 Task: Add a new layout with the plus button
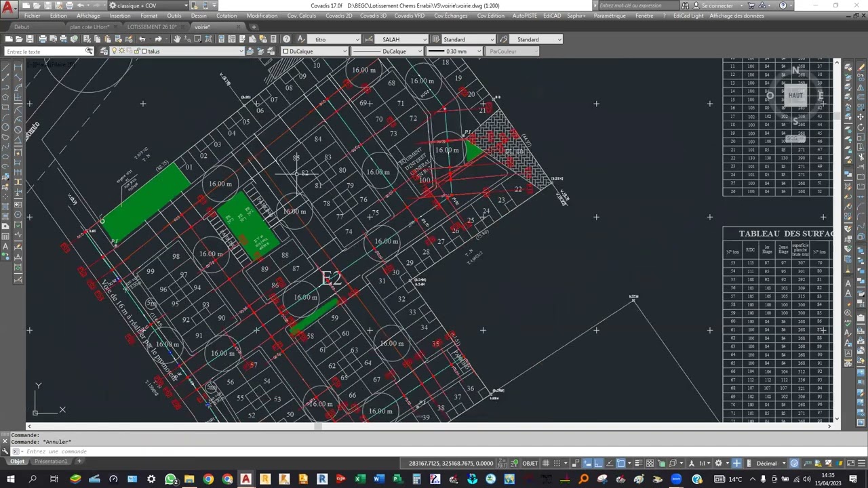click(x=79, y=462)
